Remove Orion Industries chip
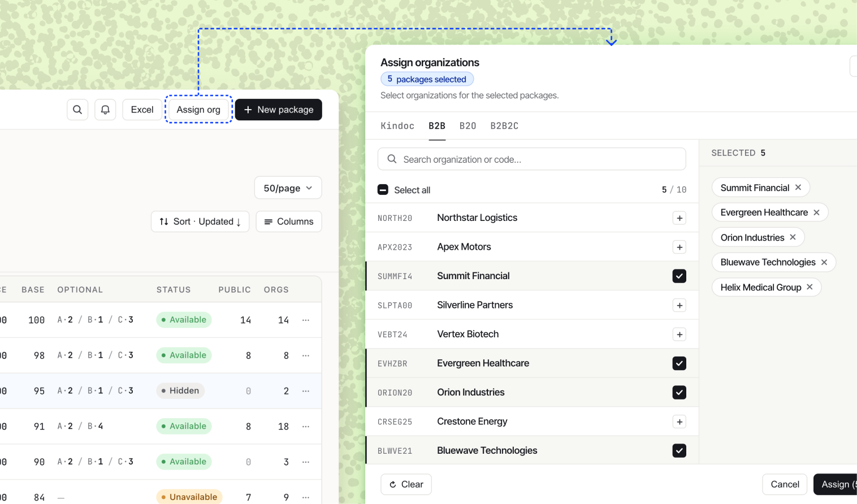Image resolution: width=857 pixels, height=504 pixels. tap(793, 237)
